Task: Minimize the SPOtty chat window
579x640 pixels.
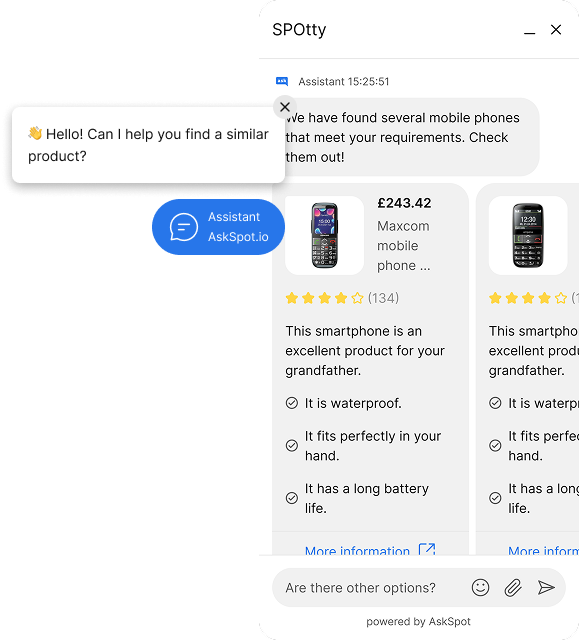Action: 529,33
